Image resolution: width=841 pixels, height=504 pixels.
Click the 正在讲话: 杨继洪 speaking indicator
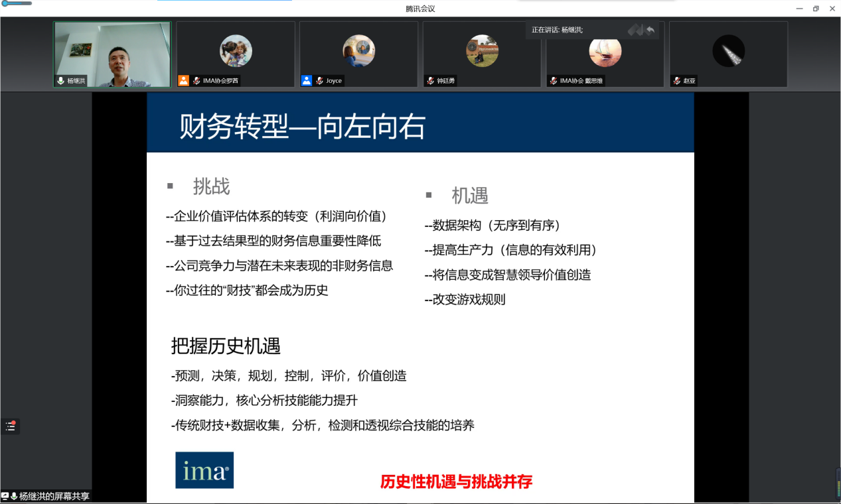coord(558,30)
